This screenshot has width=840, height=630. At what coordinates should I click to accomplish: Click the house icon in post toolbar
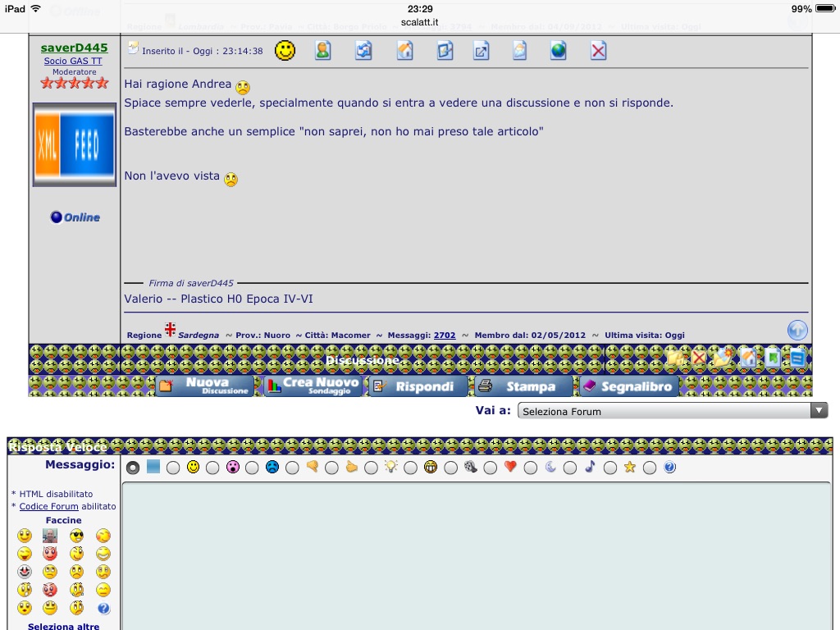coord(405,51)
